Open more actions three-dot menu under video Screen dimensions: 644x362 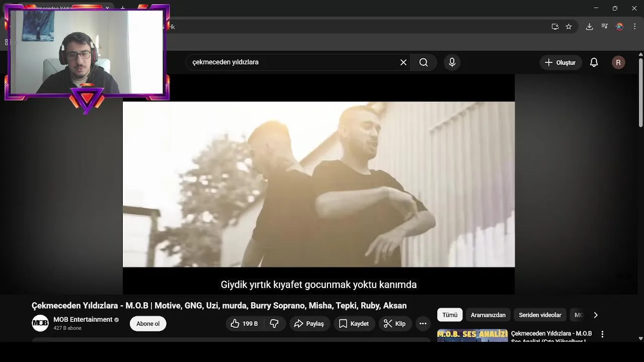(x=423, y=324)
